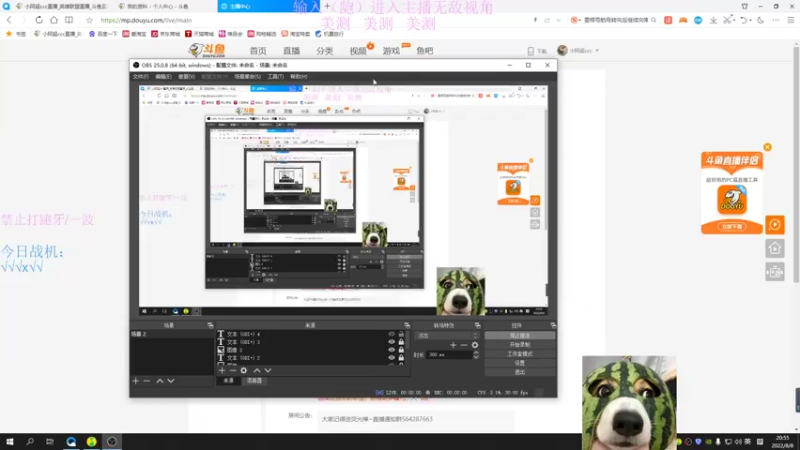Reload the page with browser refresh icon
This screenshot has width=800, height=450.
point(39,20)
